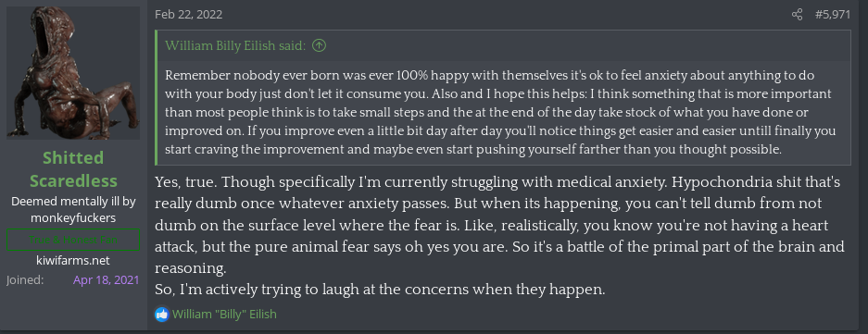
Task: View William "Billy" Eilish reaction link
Action: (224, 315)
